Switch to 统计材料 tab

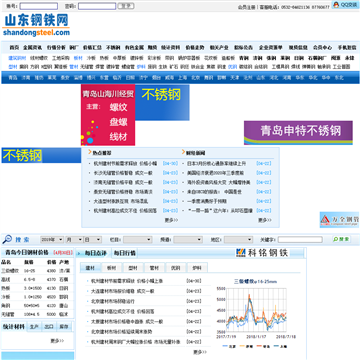pyautogui.click(x=14, y=326)
